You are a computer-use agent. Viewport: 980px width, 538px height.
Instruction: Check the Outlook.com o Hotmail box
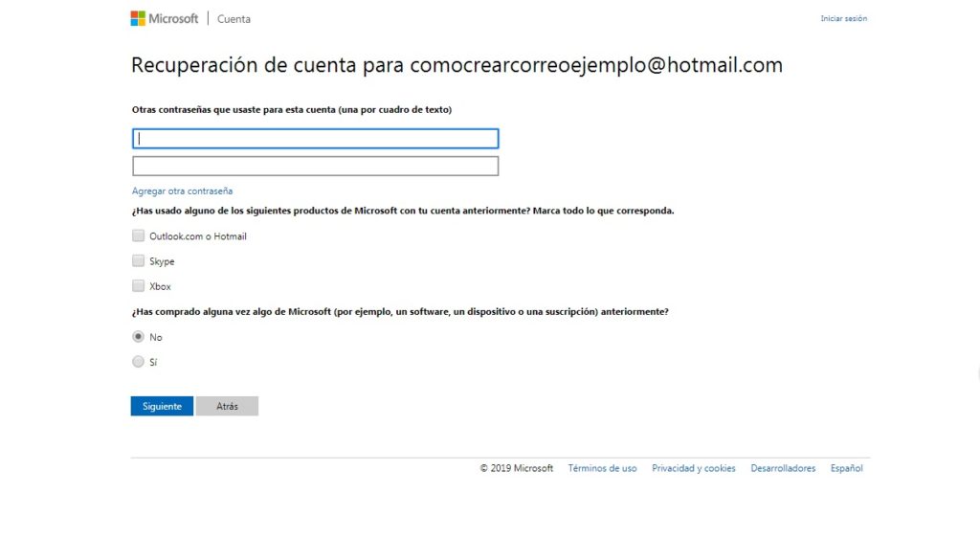138,235
